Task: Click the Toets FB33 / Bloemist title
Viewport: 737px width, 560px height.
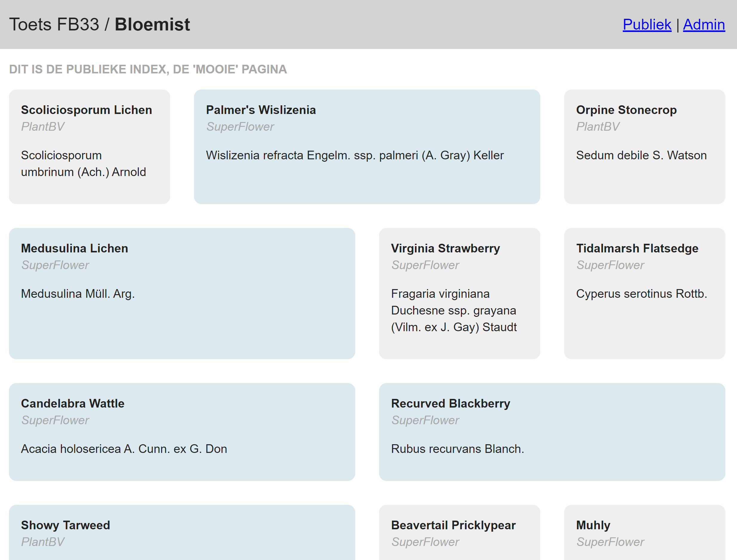Action: (x=99, y=25)
